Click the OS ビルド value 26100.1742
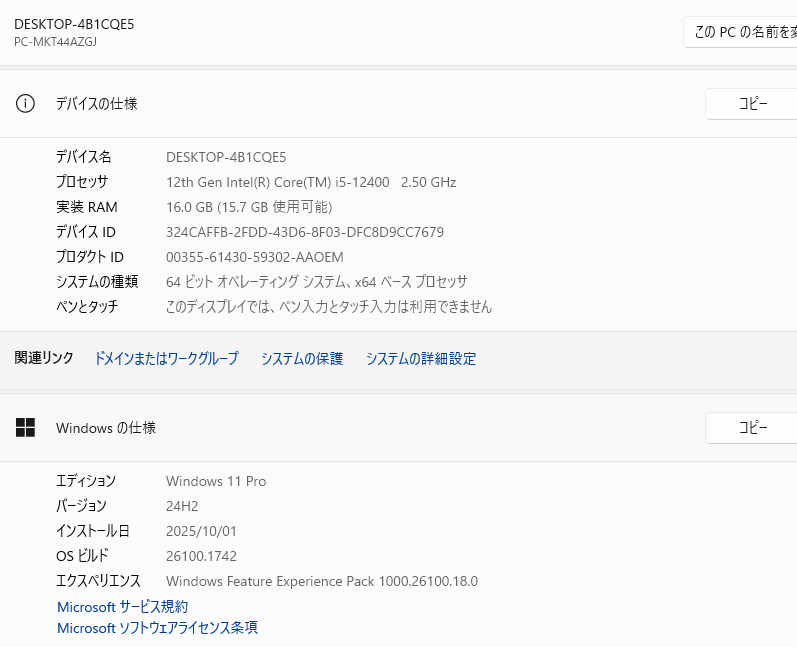The width and height of the screenshot is (797, 647). point(201,556)
